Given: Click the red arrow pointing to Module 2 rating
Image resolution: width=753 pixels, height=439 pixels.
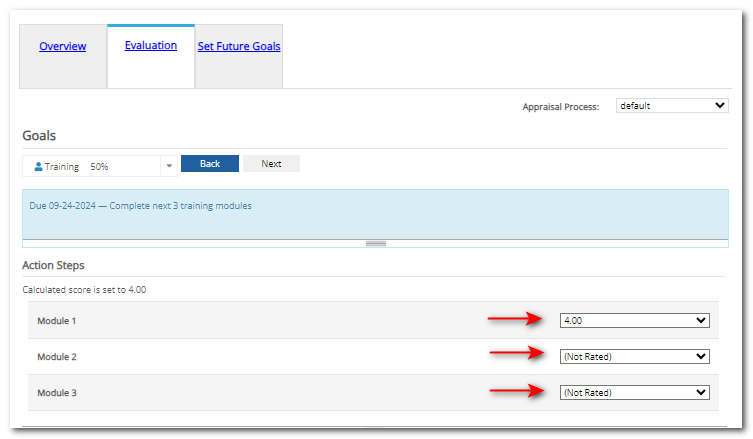Looking at the screenshot, I should coord(516,355).
